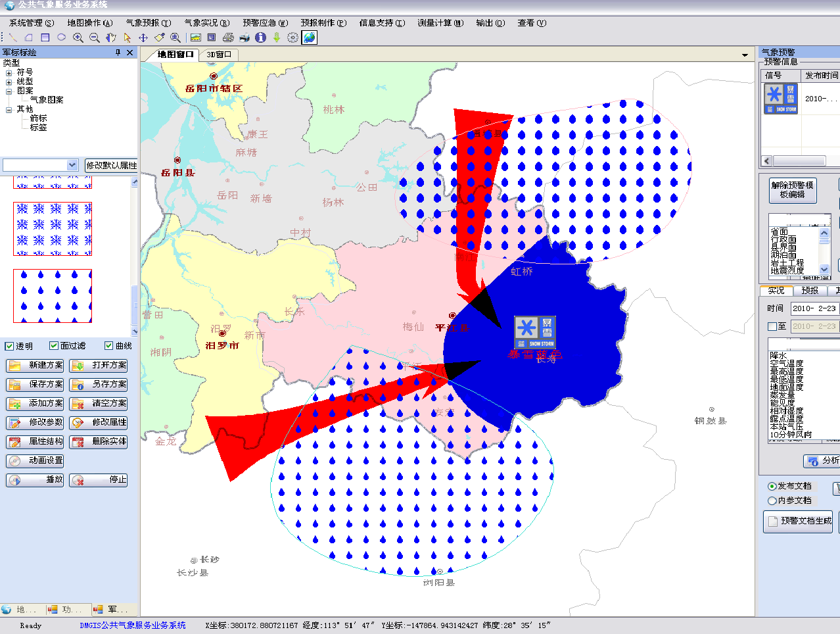Viewport: 840px width, 634px height.
Task: Click the globe icon in the toolbar
Action: click(309, 37)
